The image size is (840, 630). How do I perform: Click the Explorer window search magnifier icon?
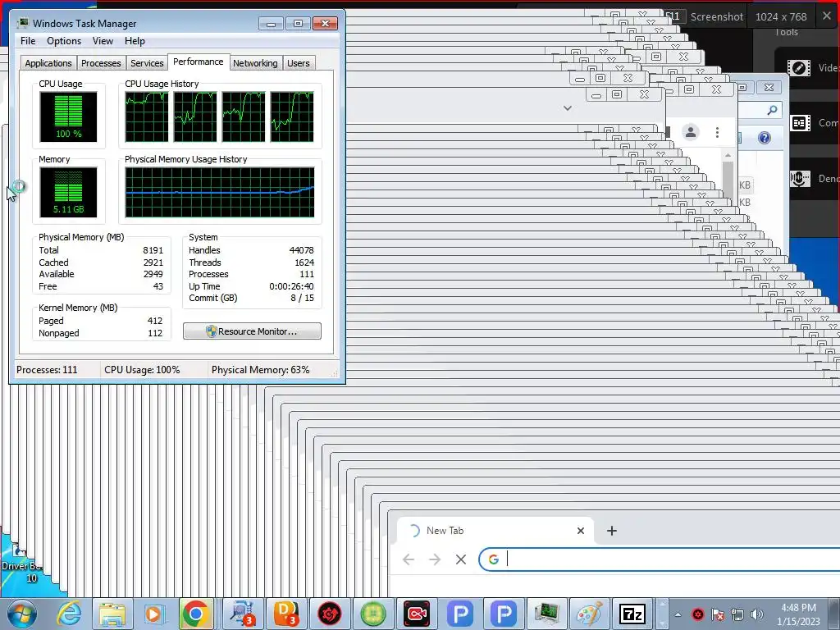771,110
